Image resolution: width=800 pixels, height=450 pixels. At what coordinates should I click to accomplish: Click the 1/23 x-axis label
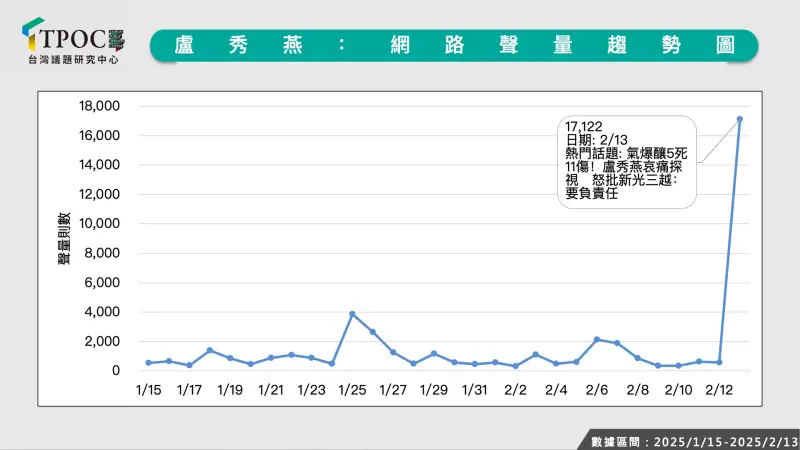coord(312,390)
